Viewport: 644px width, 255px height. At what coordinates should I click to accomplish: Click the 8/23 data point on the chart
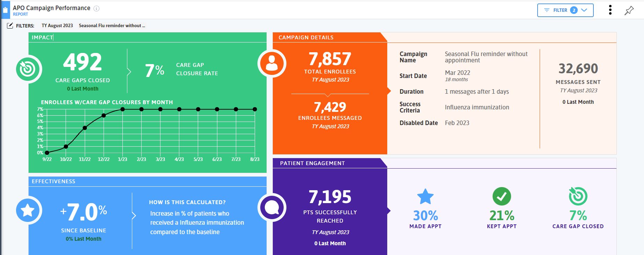tap(255, 109)
